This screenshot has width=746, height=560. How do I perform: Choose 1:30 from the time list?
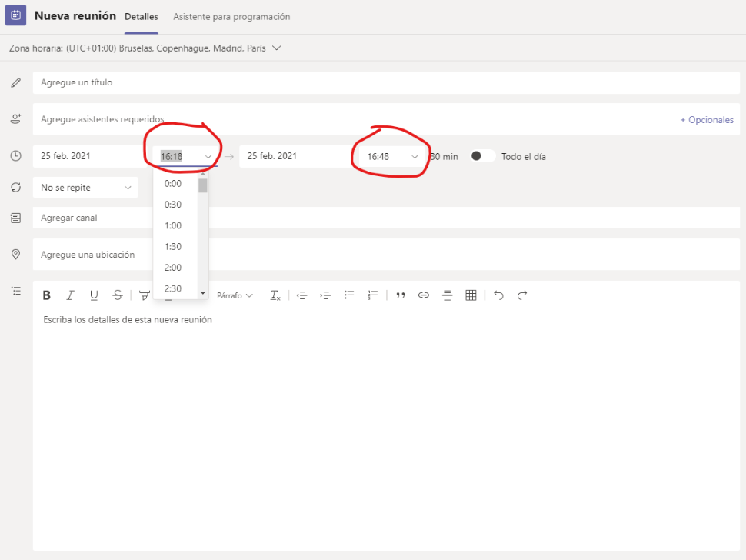[175, 246]
